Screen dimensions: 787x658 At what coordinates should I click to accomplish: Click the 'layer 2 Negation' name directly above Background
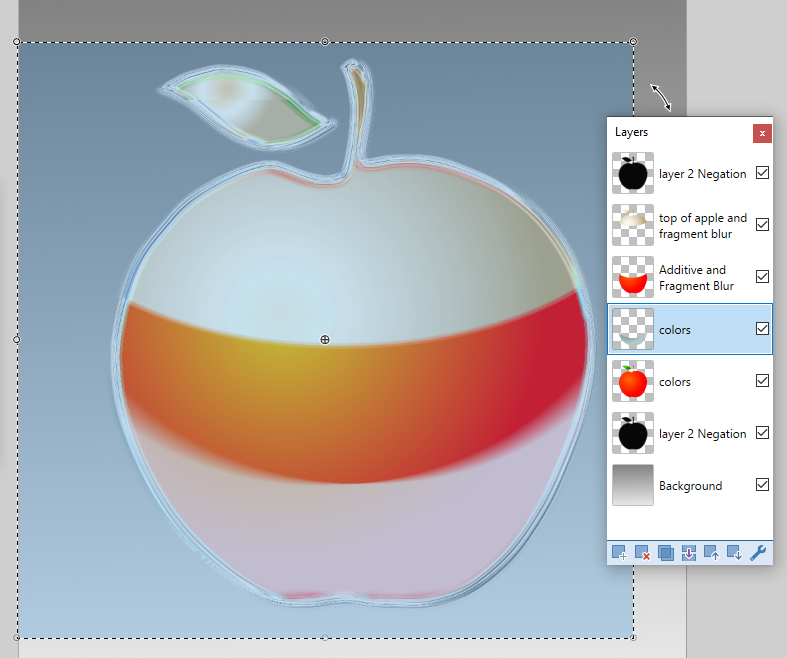click(x=703, y=434)
